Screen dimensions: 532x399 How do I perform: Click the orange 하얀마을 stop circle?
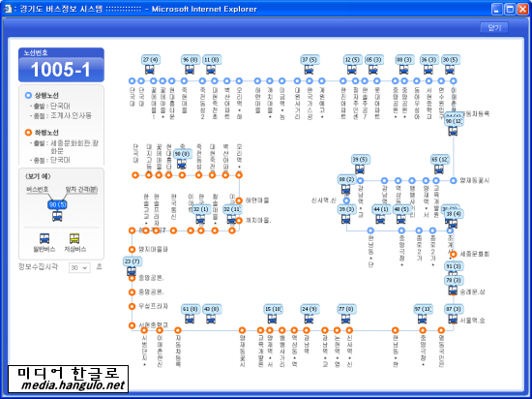coord(239,200)
